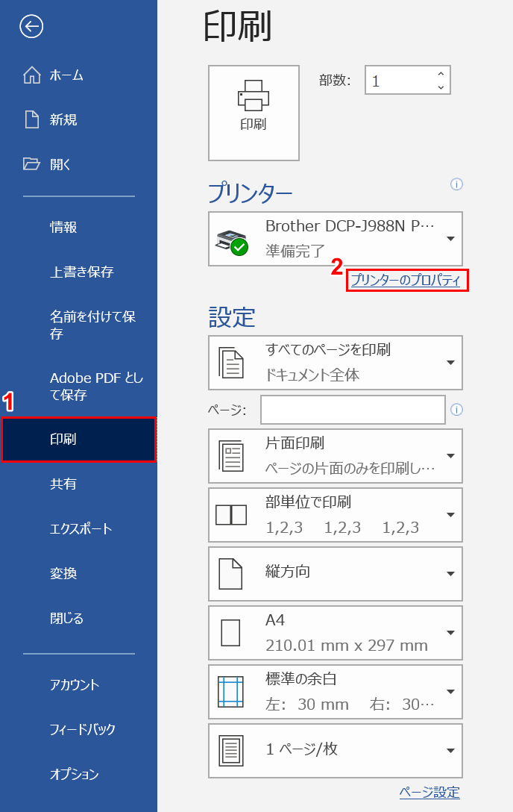
Task: Click the collate icon in 部単位で印刷
Action: [x=230, y=515]
